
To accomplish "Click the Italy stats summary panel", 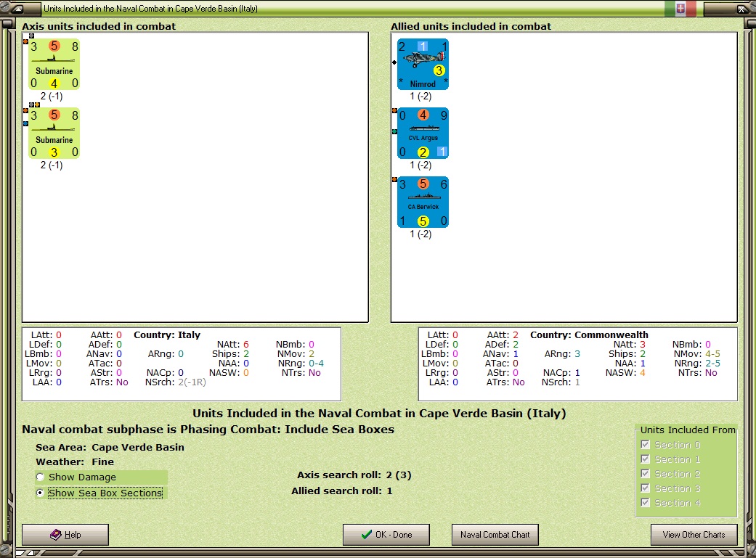I will (x=182, y=364).
